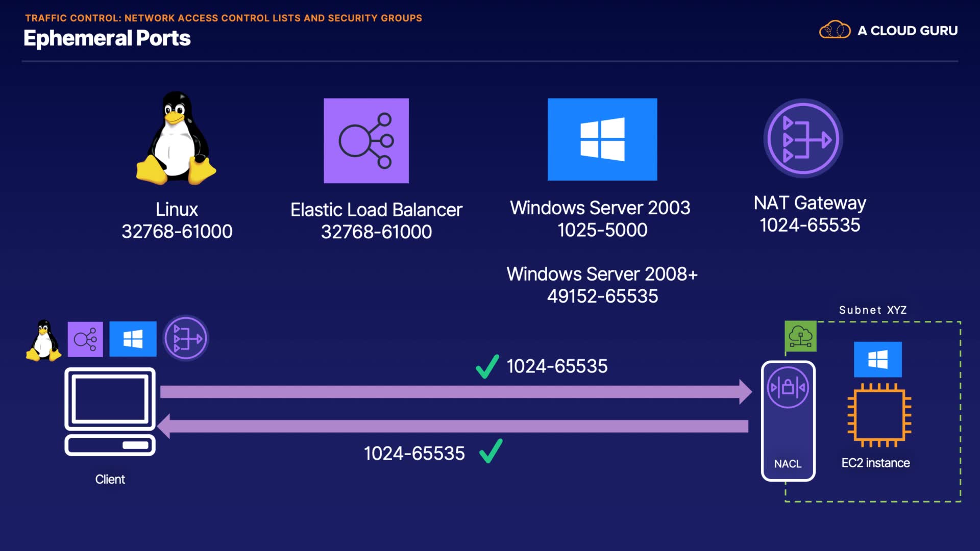Click the small penguin above the client

[44, 340]
